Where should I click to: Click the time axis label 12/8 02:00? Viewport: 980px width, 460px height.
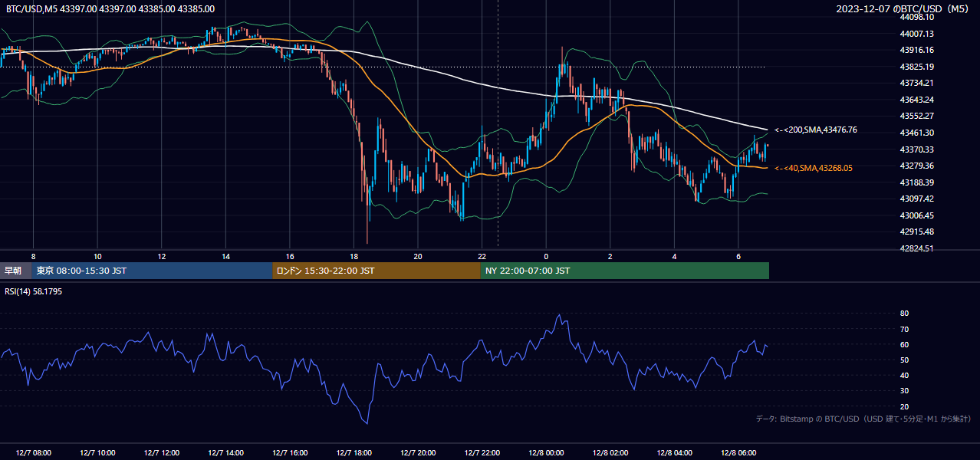610,453
